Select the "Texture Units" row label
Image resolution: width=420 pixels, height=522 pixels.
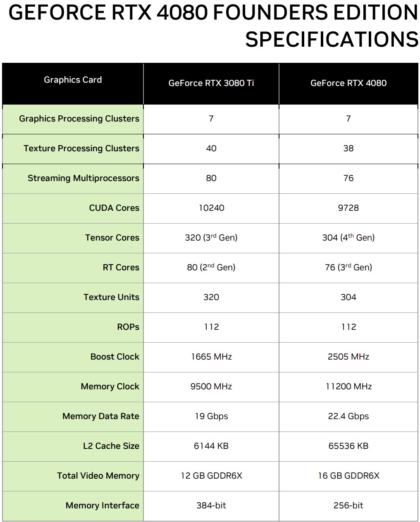pos(111,297)
